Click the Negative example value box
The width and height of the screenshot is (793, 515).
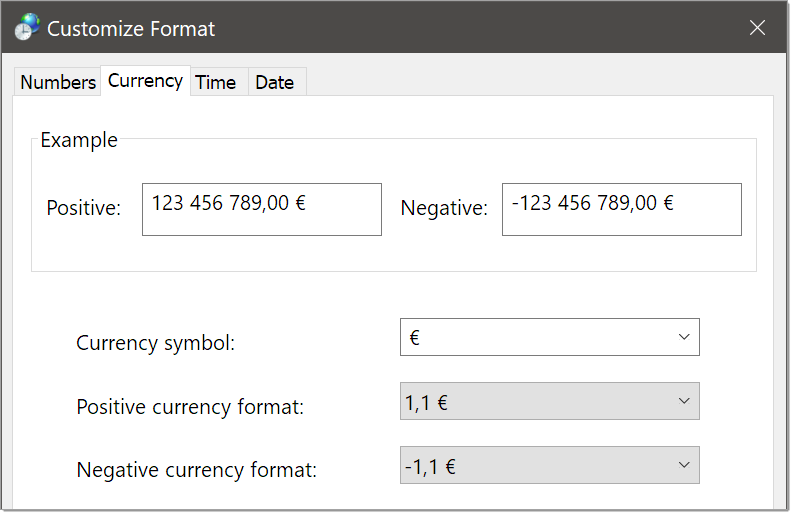622,209
